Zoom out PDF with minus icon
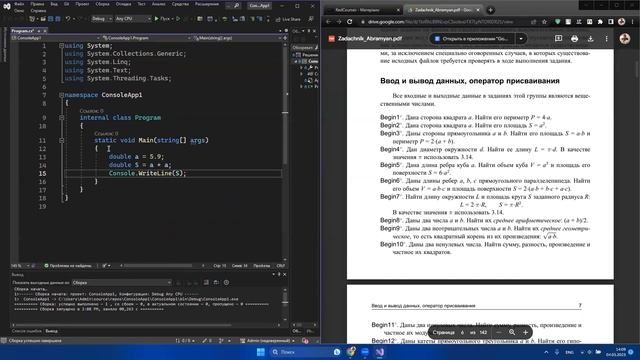640x360 pixels. pyautogui.click(x=498, y=332)
